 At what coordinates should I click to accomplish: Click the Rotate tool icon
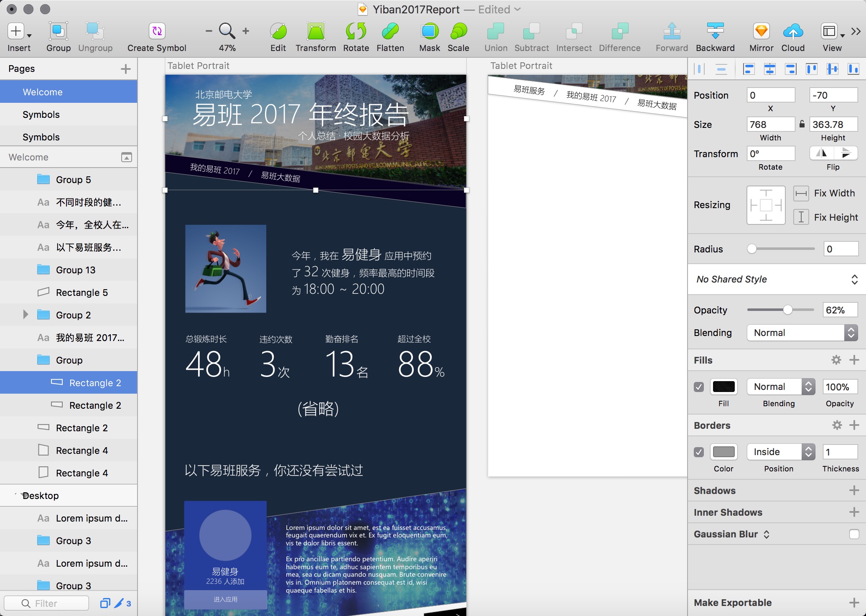pos(356,31)
